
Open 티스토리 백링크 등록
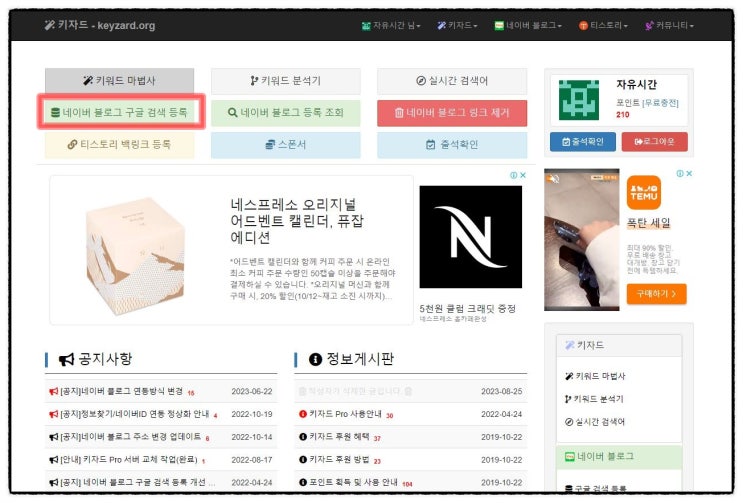click(x=119, y=144)
